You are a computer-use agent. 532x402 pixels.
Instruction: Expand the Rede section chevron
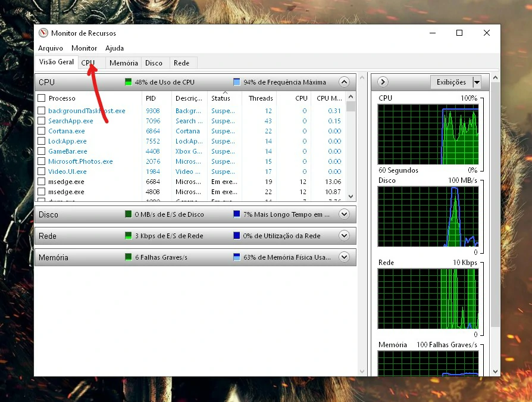point(344,236)
